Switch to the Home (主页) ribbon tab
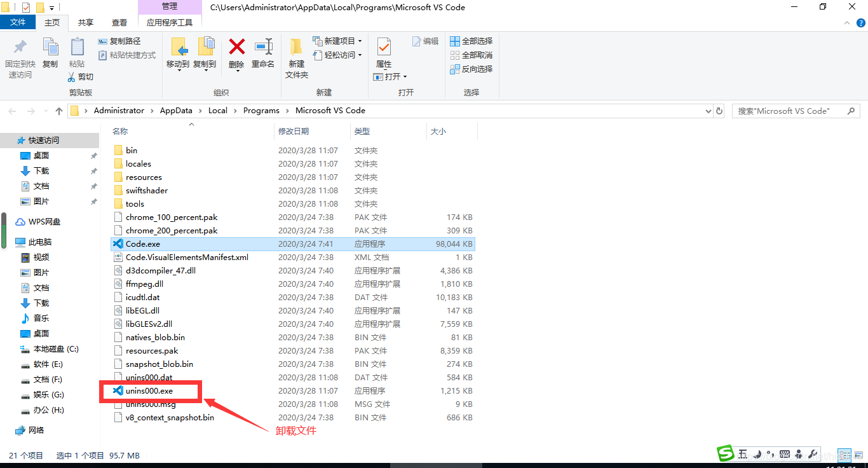The height and width of the screenshot is (468, 868). (x=52, y=22)
